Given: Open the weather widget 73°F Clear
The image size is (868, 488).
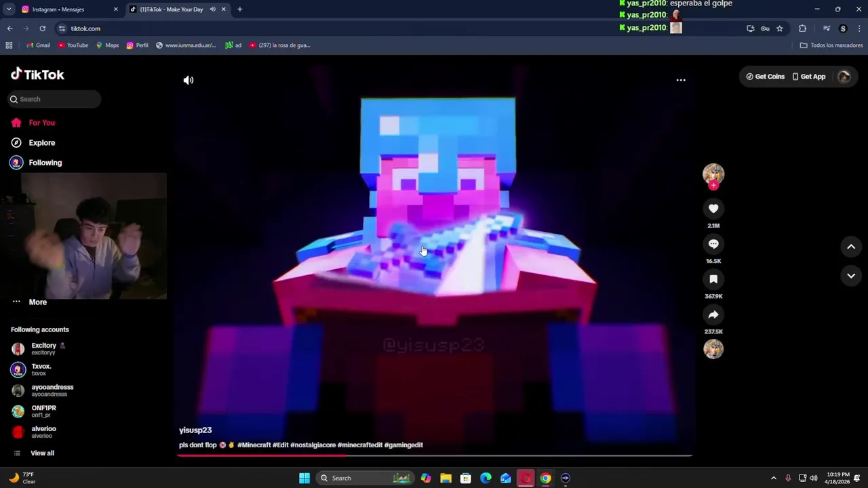Looking at the screenshot, I should 21,478.
